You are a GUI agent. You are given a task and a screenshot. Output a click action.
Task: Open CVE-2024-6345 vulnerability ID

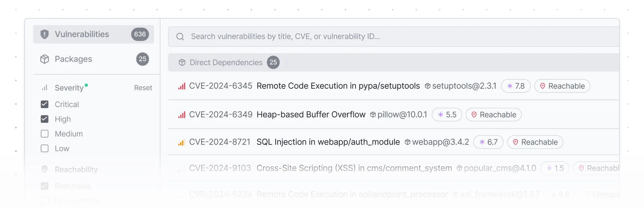tap(221, 86)
